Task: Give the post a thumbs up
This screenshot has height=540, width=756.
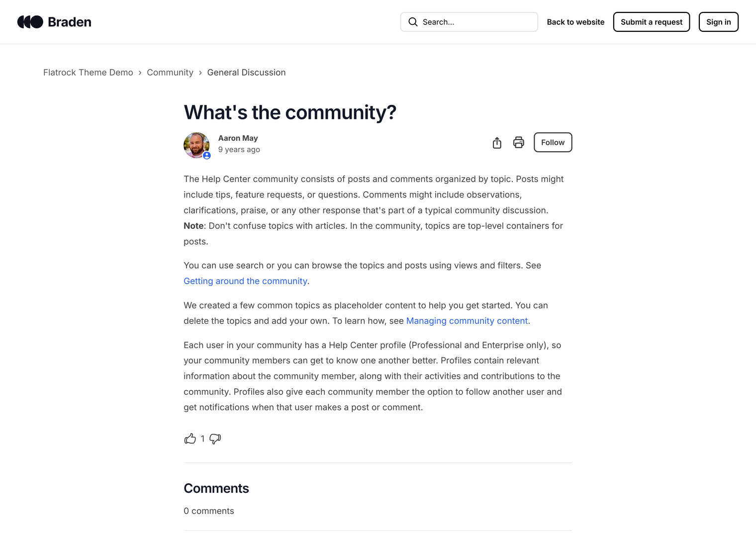Action: pos(190,439)
